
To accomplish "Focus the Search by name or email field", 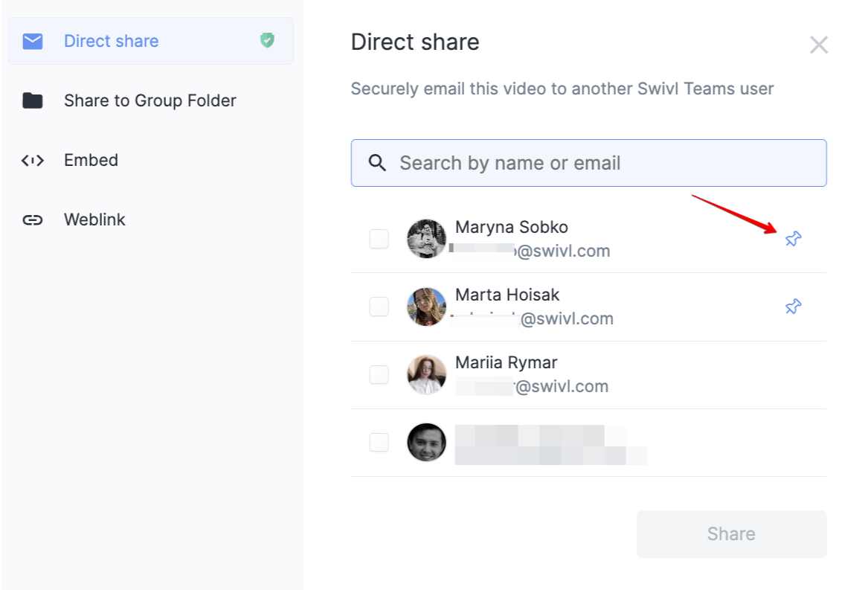I will [588, 163].
